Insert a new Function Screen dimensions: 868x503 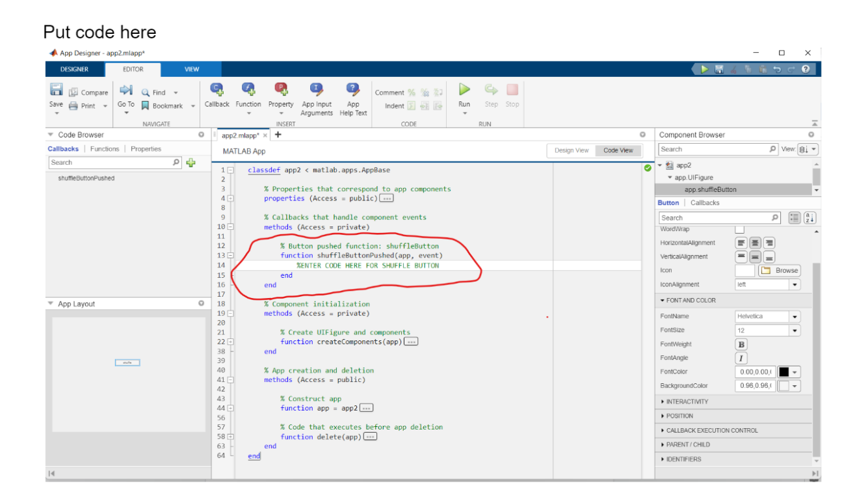[x=248, y=89]
